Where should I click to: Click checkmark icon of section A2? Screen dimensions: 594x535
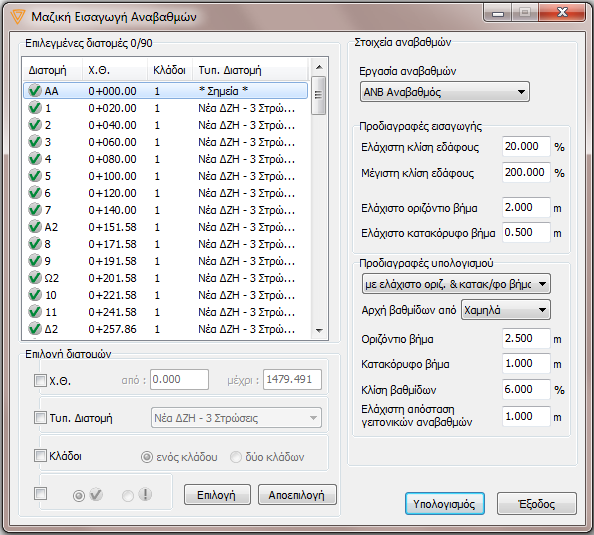pyautogui.click(x=35, y=227)
